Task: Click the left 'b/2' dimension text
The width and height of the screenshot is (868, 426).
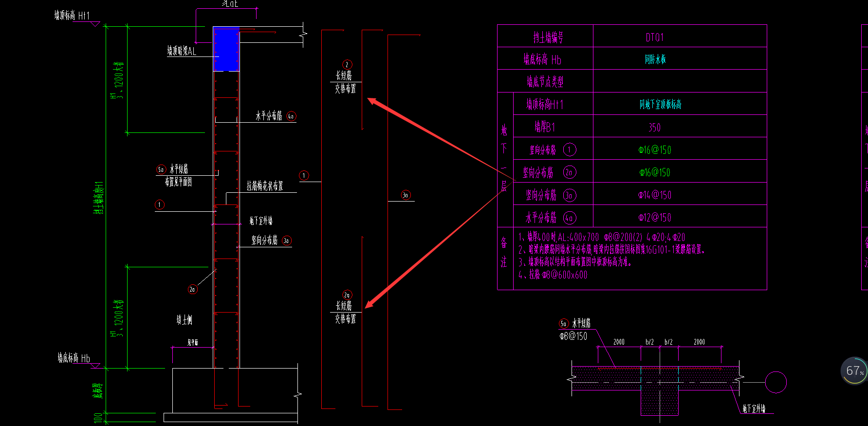Action: (649, 342)
